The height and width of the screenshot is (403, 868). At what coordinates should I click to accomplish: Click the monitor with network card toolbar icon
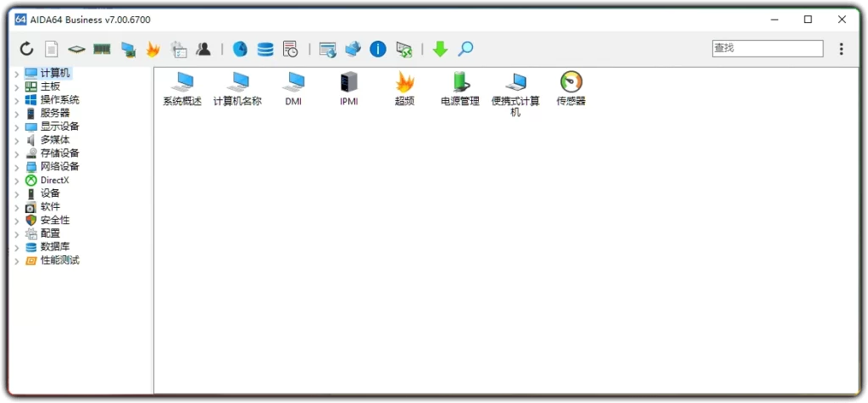129,49
